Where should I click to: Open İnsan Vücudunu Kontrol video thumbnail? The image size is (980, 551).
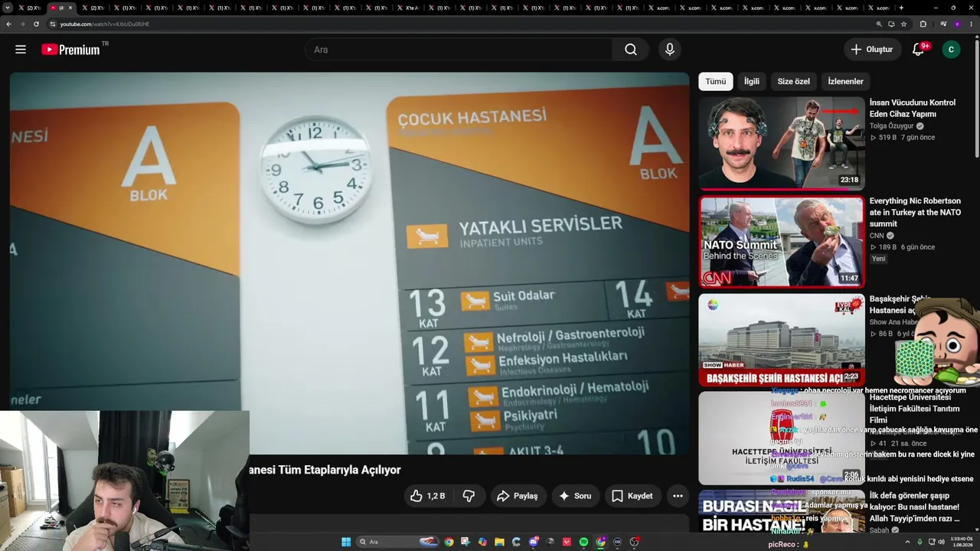(782, 143)
